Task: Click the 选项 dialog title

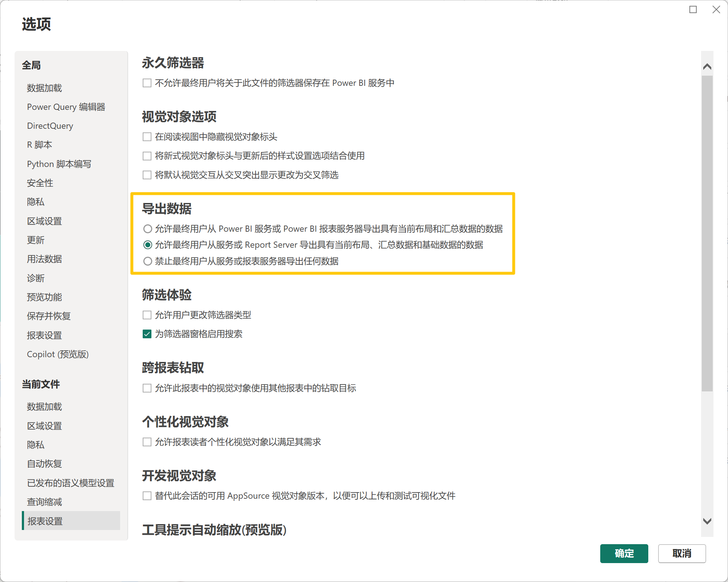Action: point(36,24)
